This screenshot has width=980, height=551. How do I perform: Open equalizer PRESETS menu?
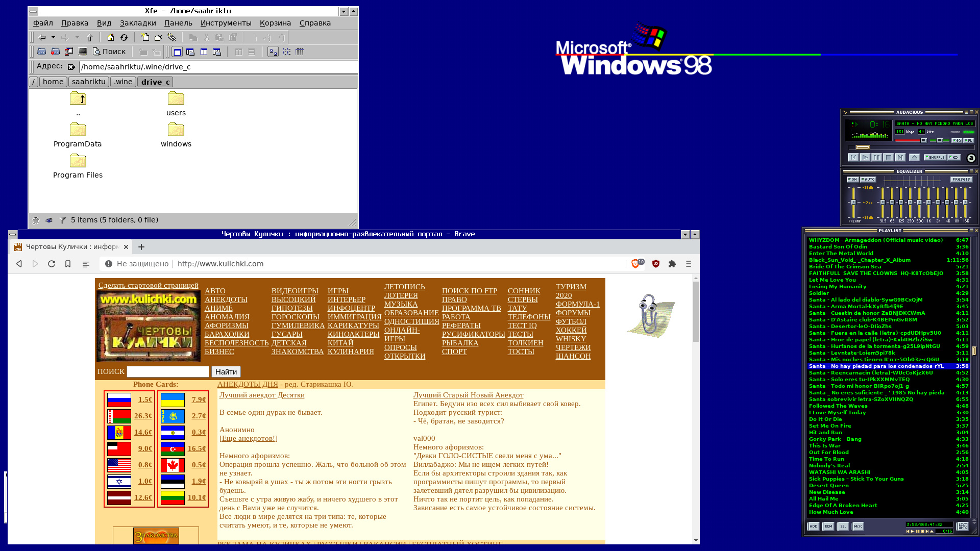coord(961,180)
